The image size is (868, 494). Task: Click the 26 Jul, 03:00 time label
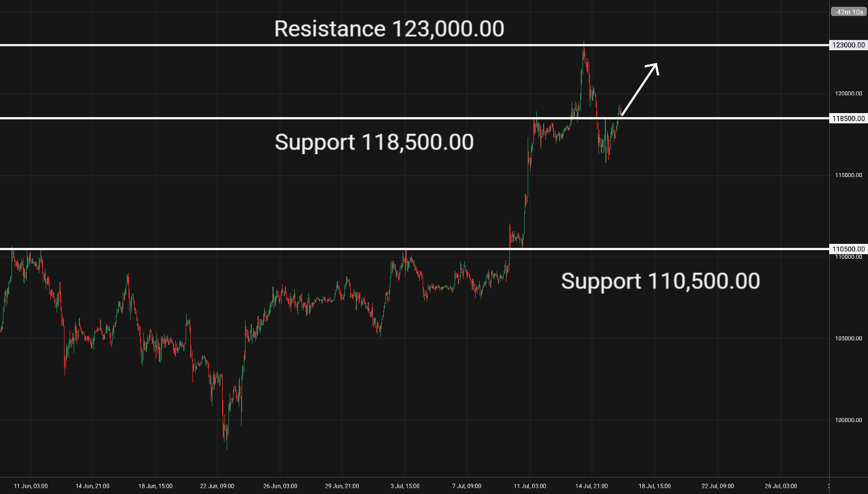coord(781,486)
